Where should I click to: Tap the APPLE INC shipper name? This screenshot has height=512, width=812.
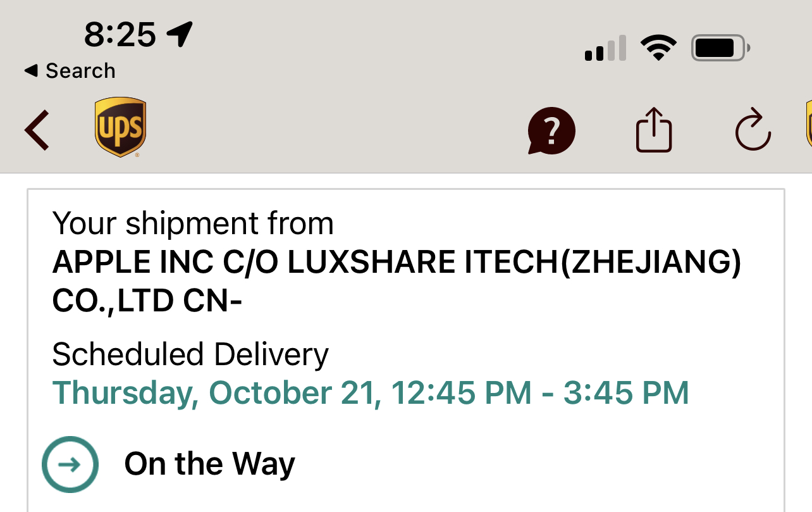coord(397,262)
